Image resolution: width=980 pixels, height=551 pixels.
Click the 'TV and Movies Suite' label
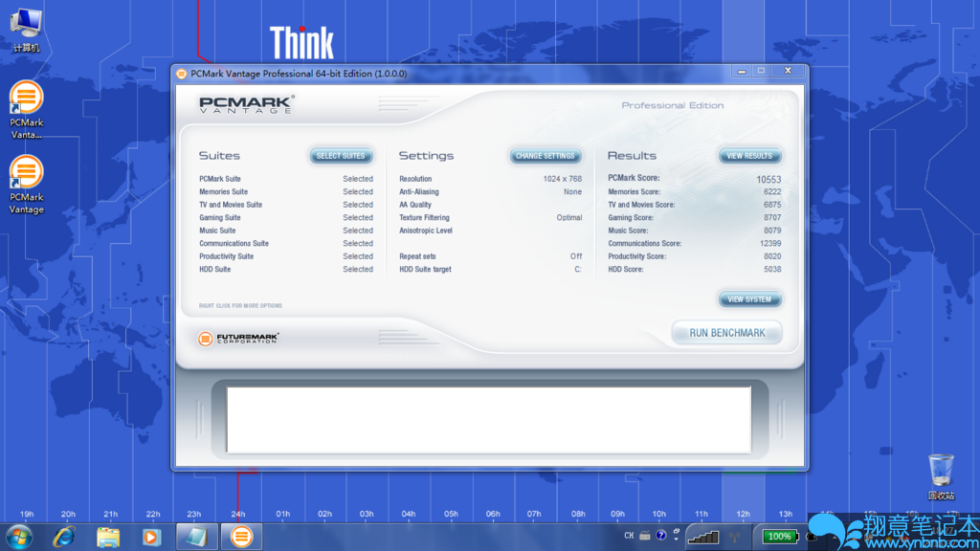tap(231, 205)
